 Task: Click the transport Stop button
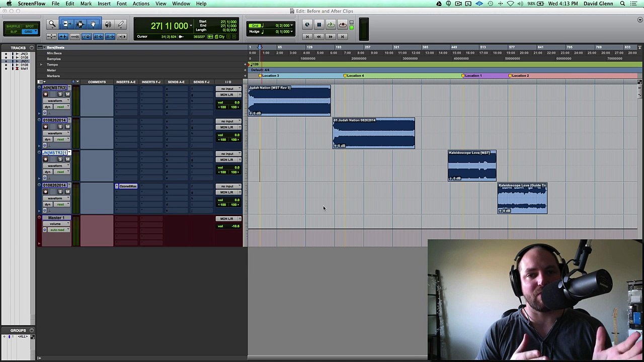318,25
